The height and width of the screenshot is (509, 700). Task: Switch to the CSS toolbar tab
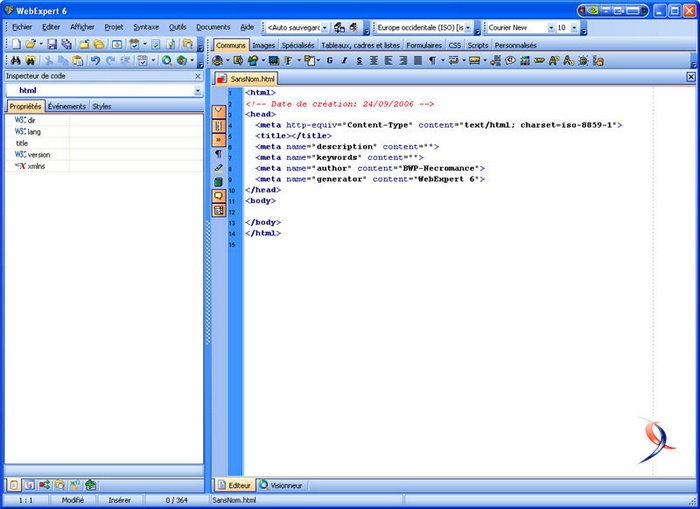click(454, 45)
